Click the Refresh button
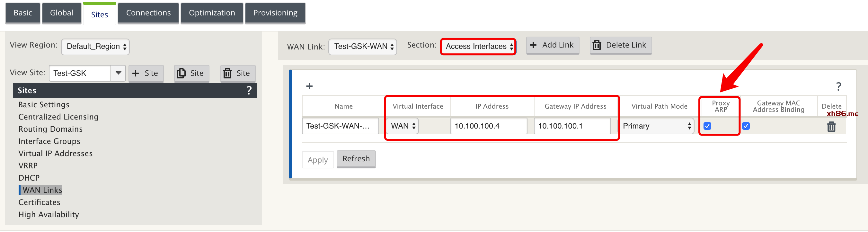The width and height of the screenshot is (868, 232). click(356, 159)
